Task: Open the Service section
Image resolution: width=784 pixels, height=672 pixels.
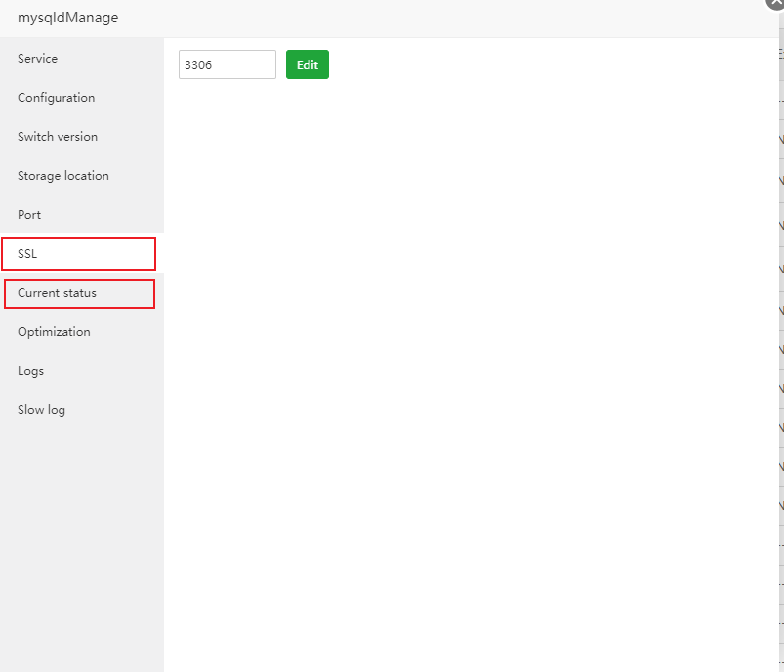Action: point(37,59)
